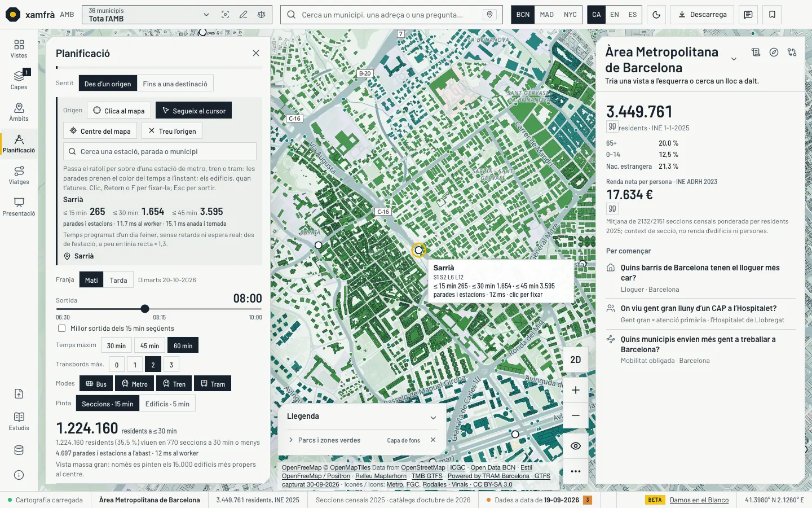The height and width of the screenshot is (508, 812).
Task: Click the Descarrega download button
Action: [703, 15]
